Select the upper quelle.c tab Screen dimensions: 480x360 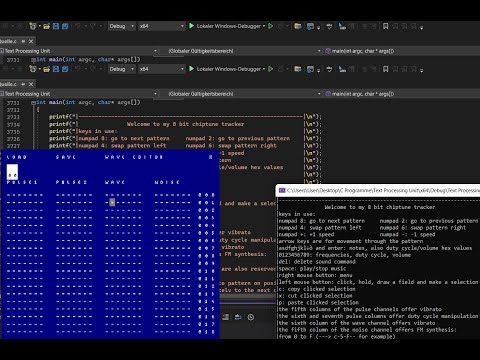click(8, 41)
